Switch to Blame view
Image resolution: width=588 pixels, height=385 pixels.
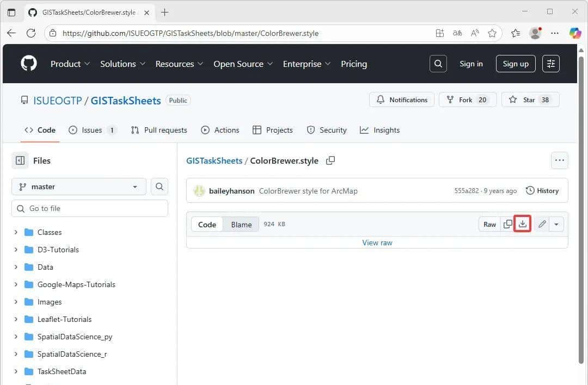click(x=241, y=225)
